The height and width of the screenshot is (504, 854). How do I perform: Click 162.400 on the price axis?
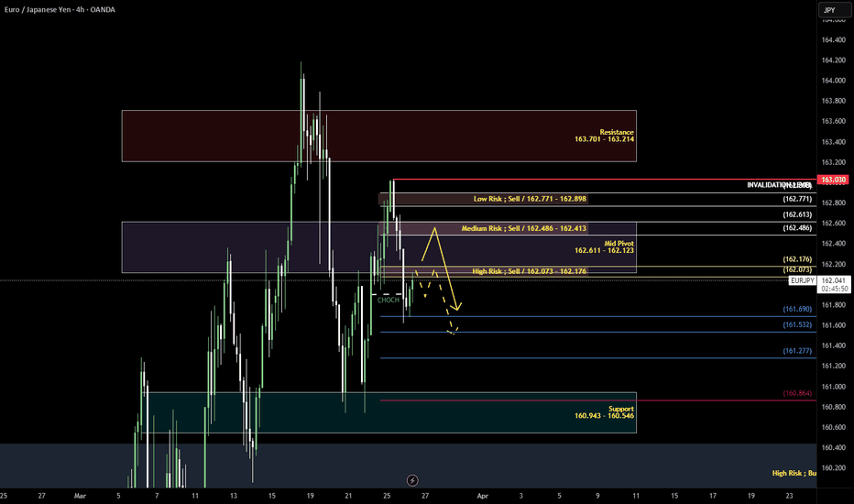tap(833, 244)
